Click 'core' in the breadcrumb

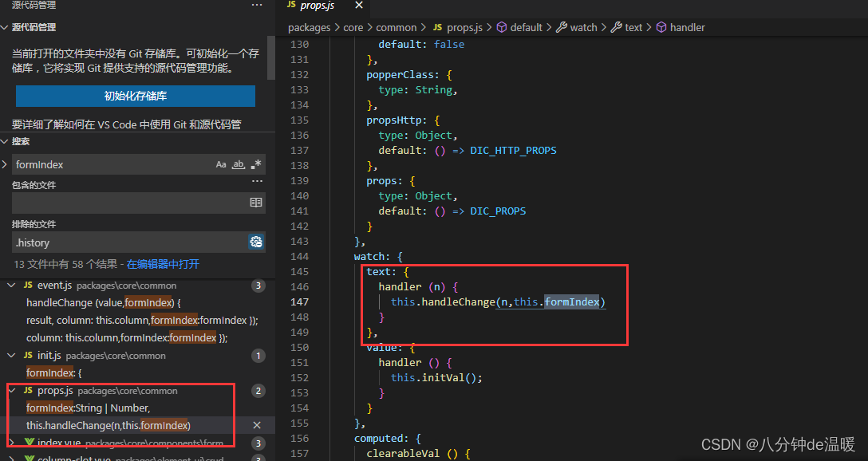353,28
